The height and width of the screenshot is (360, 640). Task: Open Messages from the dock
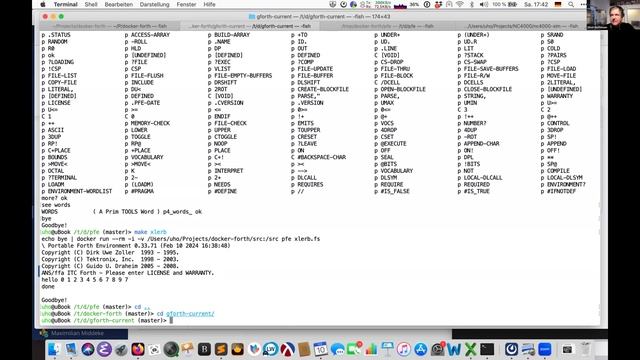click(x=337, y=349)
